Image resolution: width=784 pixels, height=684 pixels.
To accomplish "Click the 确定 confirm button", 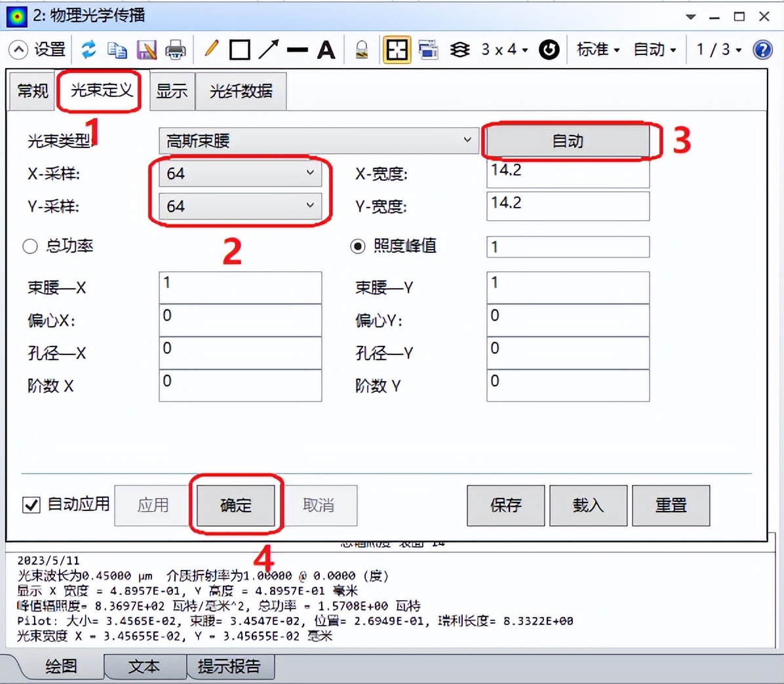I will coord(236,505).
